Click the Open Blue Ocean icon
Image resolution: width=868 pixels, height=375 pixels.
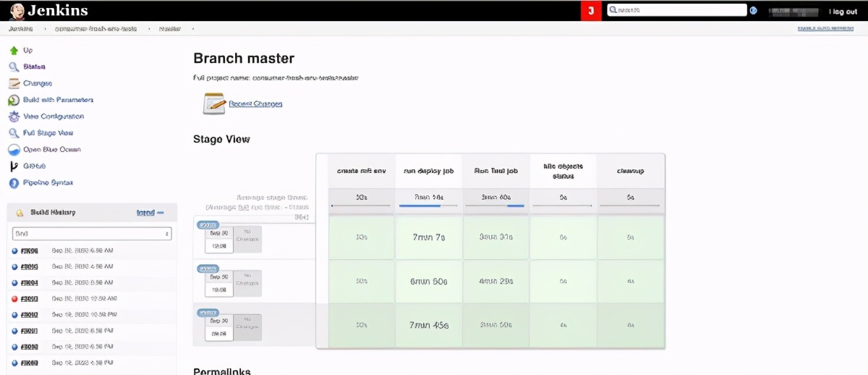[x=13, y=150]
